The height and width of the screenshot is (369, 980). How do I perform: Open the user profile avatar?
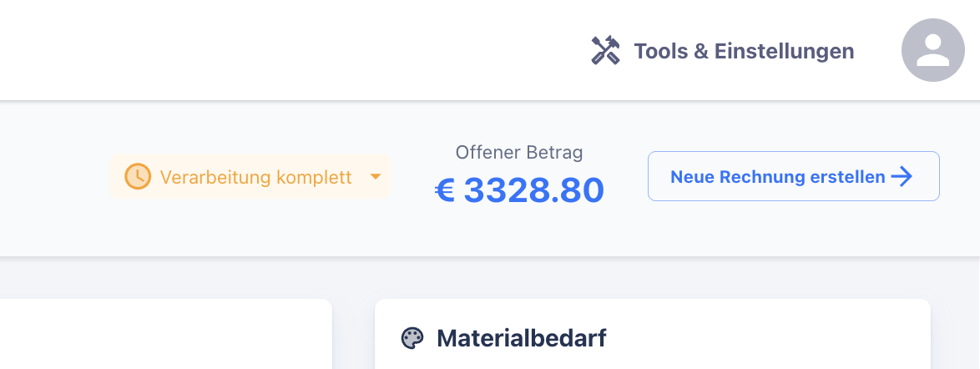[x=932, y=50]
